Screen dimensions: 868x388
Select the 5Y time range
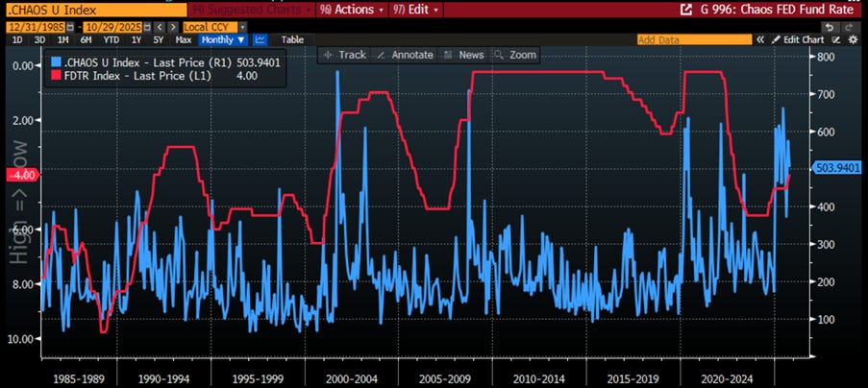[159, 39]
